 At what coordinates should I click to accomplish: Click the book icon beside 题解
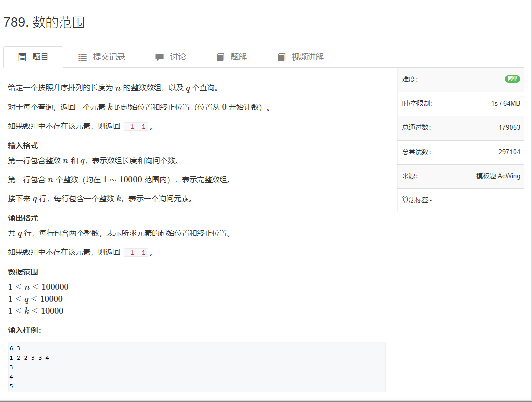220,57
